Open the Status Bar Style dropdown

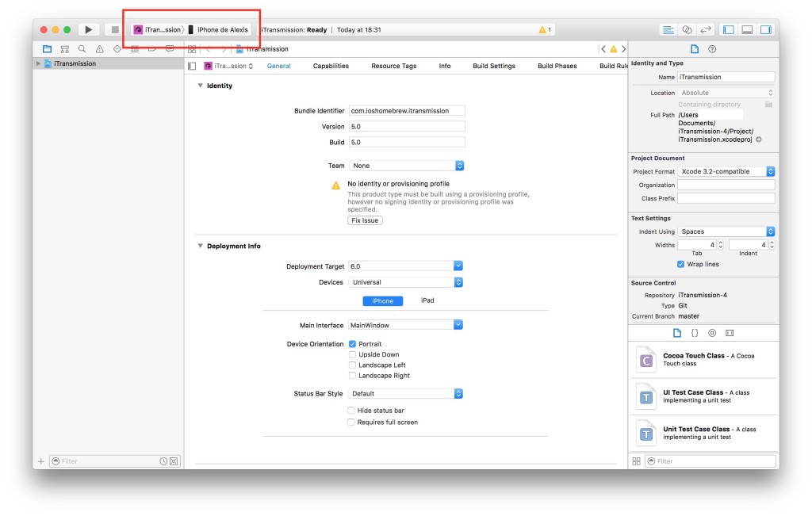[x=406, y=393]
